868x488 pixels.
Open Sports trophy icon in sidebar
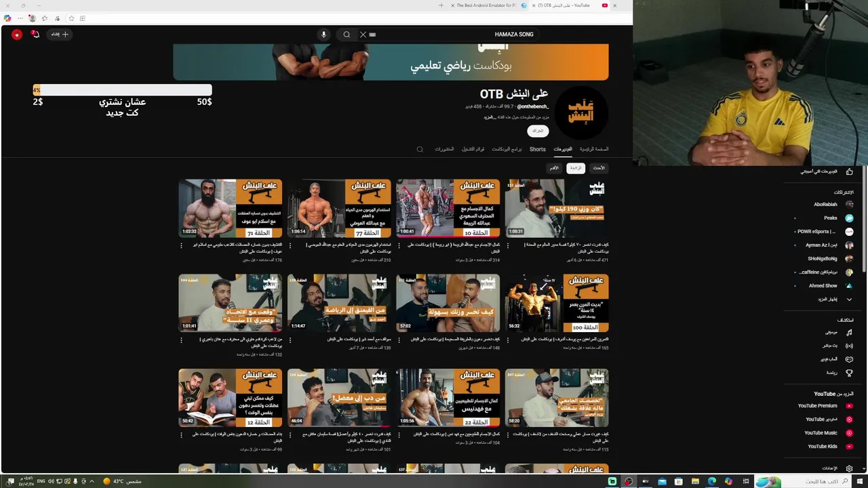click(849, 373)
